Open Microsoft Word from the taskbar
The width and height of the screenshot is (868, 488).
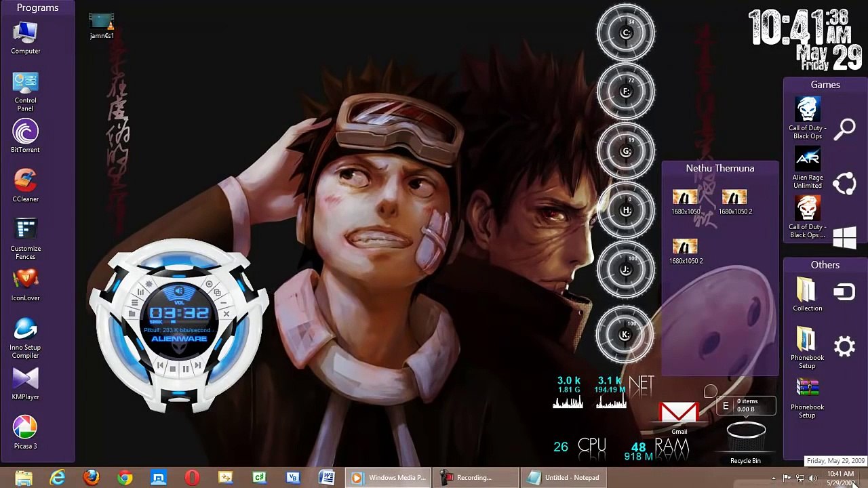tap(327, 478)
